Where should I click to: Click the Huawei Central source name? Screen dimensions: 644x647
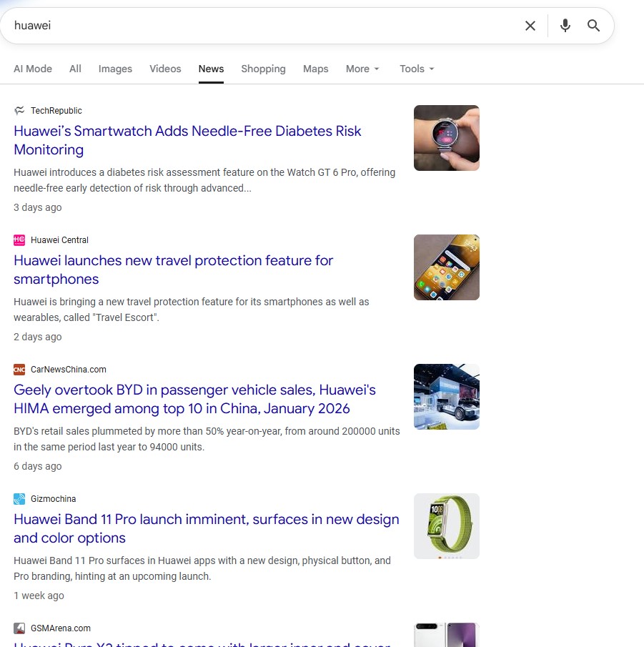(59, 240)
